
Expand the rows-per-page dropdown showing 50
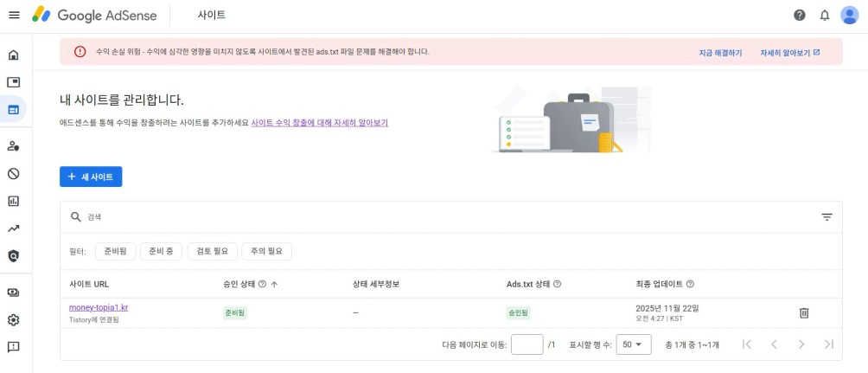(x=634, y=344)
